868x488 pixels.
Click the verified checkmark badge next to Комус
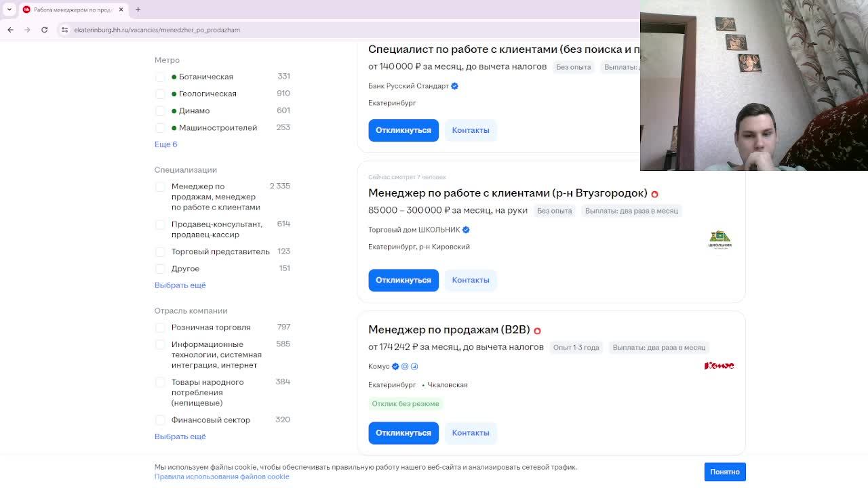click(x=395, y=367)
